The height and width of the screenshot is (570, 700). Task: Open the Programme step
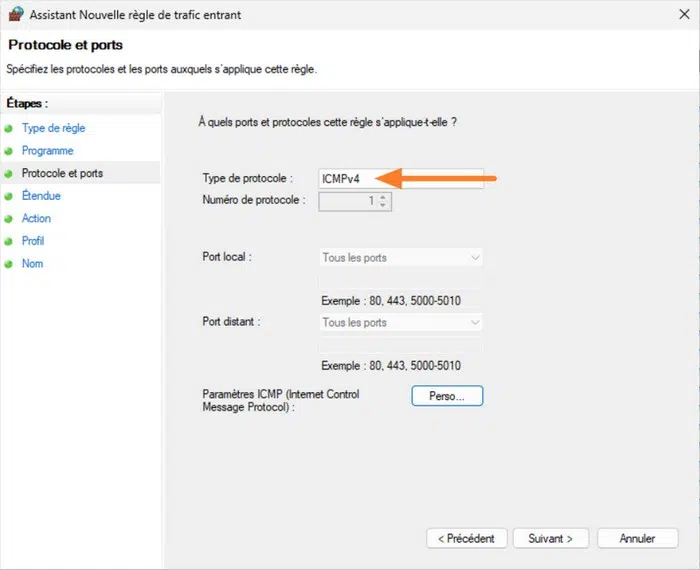(47, 151)
